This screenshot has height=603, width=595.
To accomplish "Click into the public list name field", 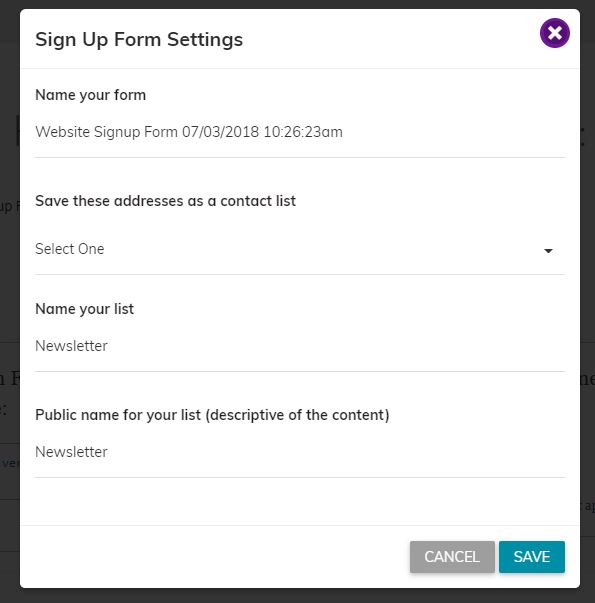I will 300,452.
